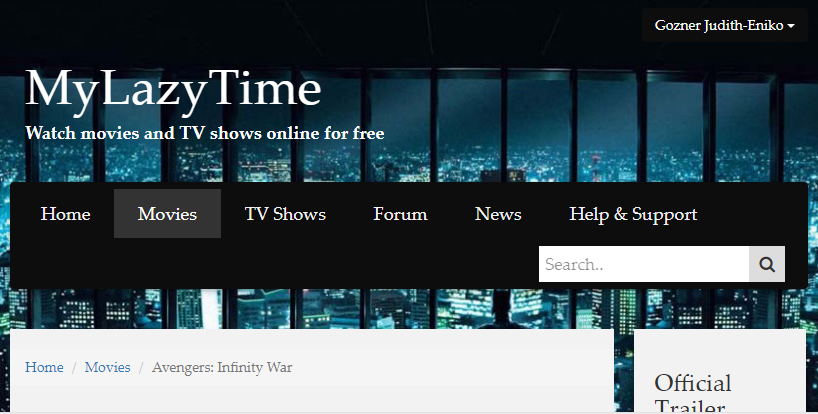Click the magnifying glass search icon
The width and height of the screenshot is (818, 414).
[767, 264]
